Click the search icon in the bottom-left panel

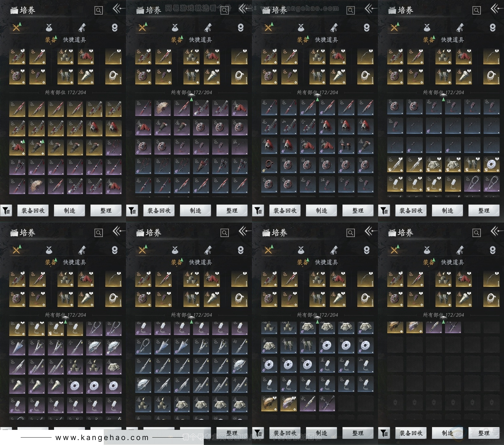point(99,233)
